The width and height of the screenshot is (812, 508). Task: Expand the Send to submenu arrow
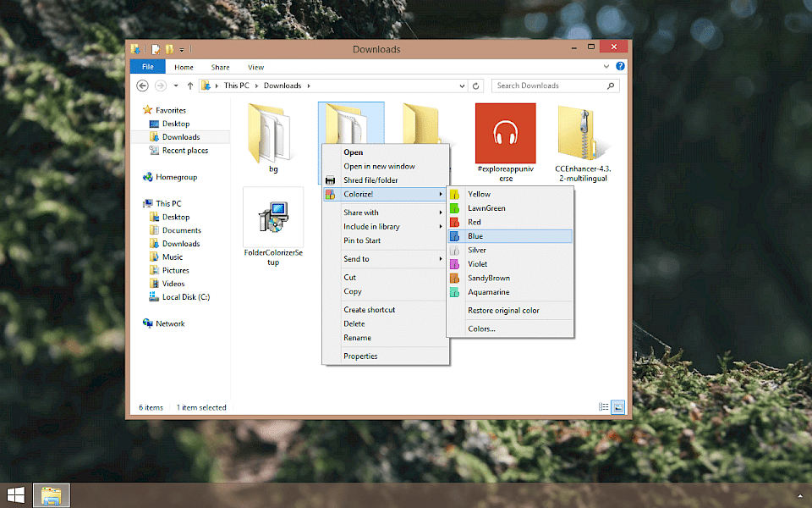pyautogui.click(x=441, y=259)
